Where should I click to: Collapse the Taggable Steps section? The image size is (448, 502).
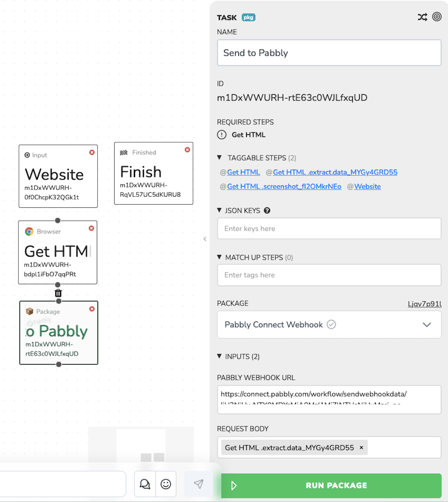tap(220, 157)
